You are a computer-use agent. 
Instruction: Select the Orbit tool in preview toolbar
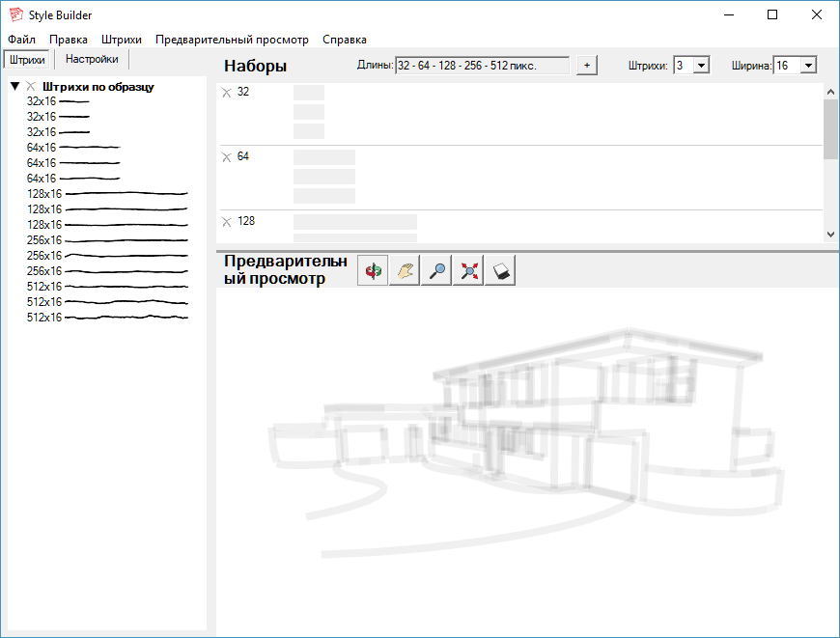[373, 271]
